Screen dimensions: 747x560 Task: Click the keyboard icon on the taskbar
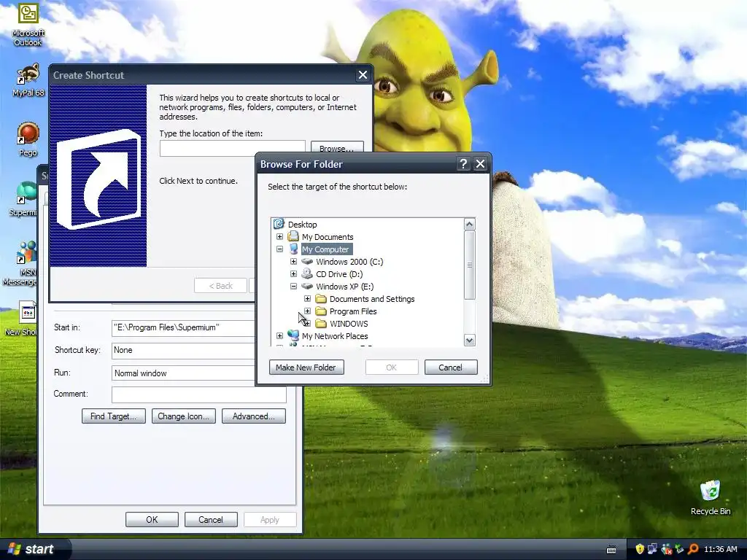[611, 550]
